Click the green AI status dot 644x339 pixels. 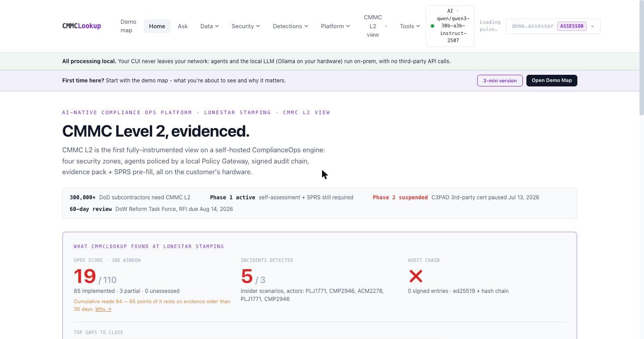pos(432,26)
